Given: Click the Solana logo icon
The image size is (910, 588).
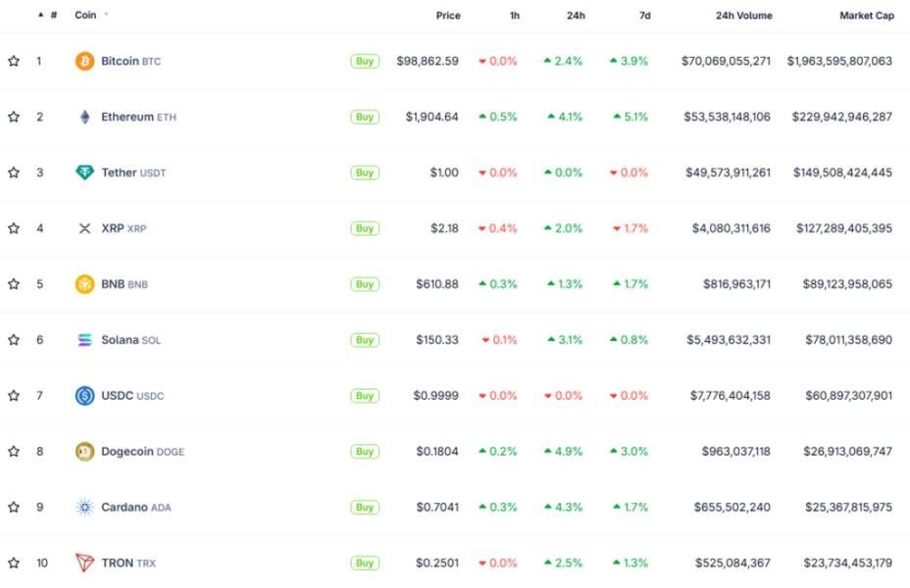Looking at the screenshot, I should pos(85,340).
